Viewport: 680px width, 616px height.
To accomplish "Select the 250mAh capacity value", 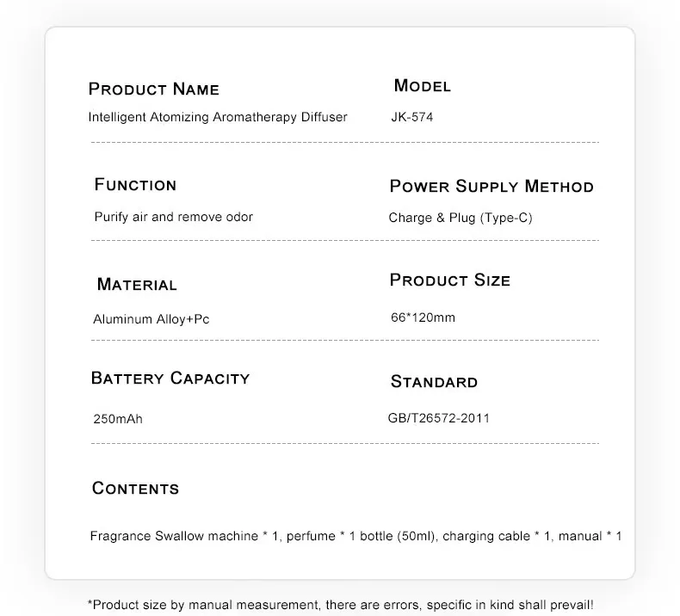I will coord(118,420).
